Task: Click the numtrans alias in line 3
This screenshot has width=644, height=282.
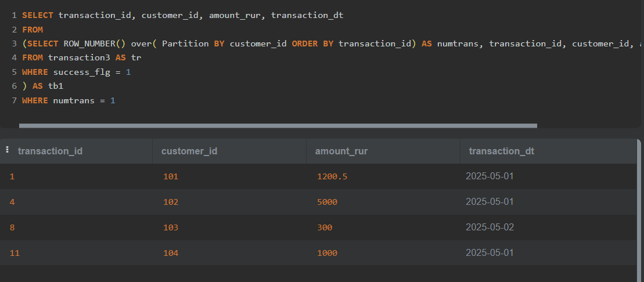Action: pos(458,44)
